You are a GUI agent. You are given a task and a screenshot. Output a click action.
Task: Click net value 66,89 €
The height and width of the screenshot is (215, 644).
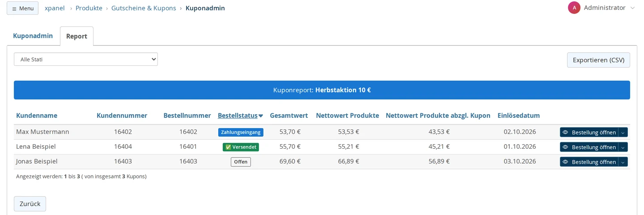click(348, 161)
